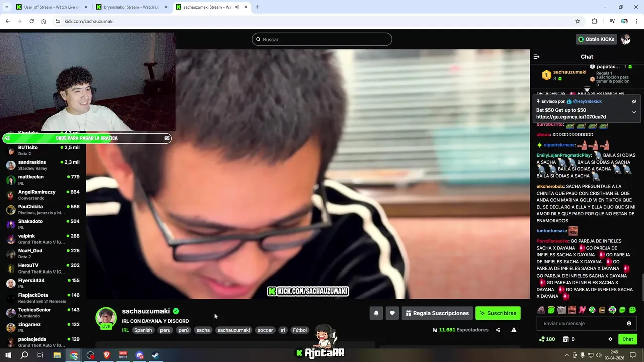Click Obtén KICKs button
The width and height of the screenshot is (644, 362).
[x=596, y=39]
